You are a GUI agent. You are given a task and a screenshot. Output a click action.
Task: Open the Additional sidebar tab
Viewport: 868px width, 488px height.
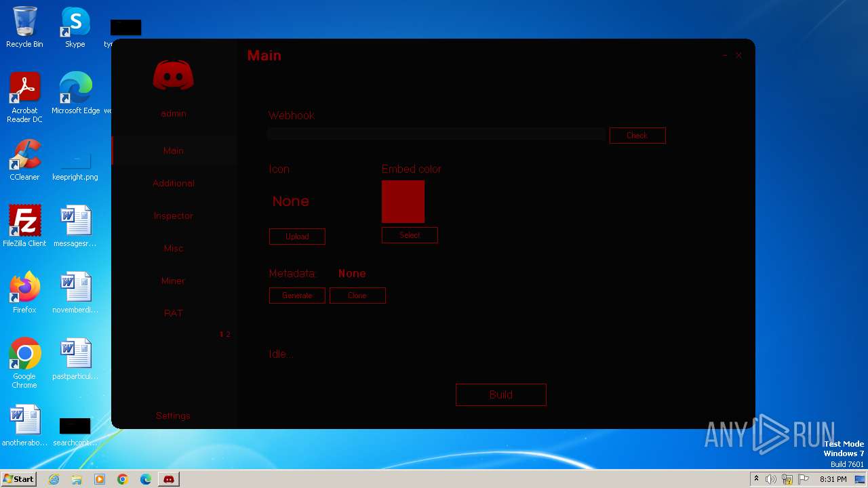[174, 183]
